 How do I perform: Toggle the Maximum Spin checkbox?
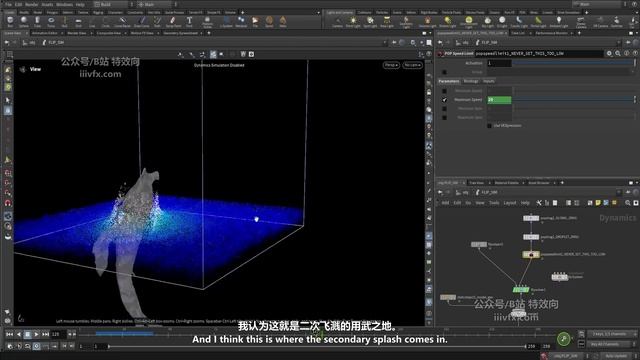point(444,117)
